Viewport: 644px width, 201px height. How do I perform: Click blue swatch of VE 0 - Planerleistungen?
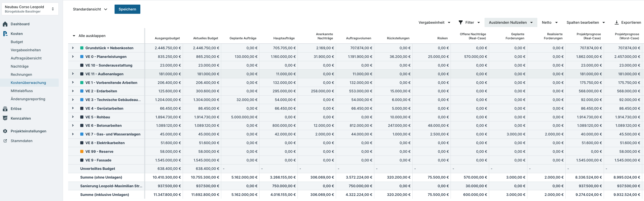point(82,57)
